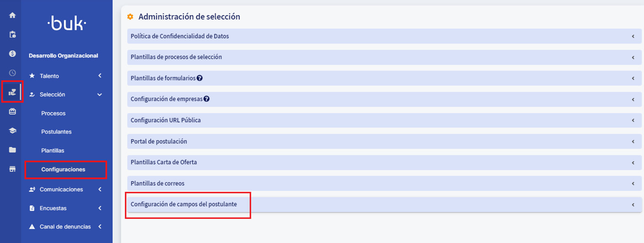644x243 pixels.
Task: Click the home icon in left rail
Action: (12, 15)
